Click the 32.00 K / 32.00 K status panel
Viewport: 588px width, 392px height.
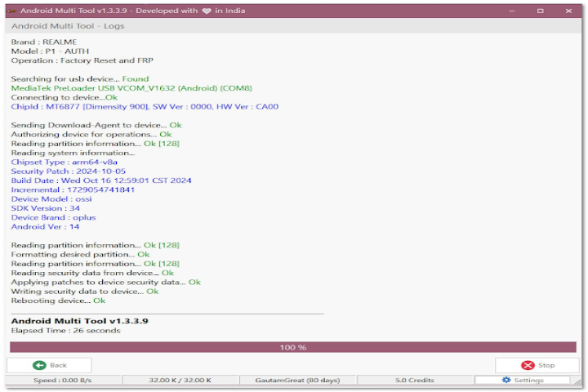[180, 381]
